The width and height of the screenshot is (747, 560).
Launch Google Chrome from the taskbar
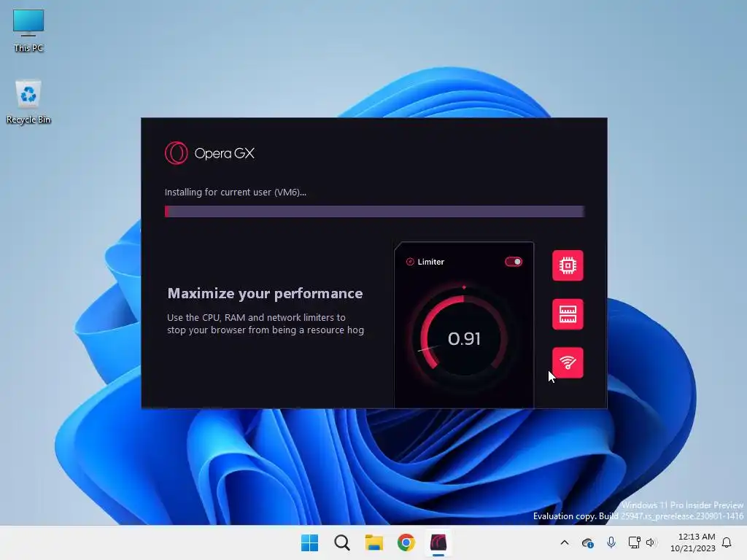pos(406,542)
